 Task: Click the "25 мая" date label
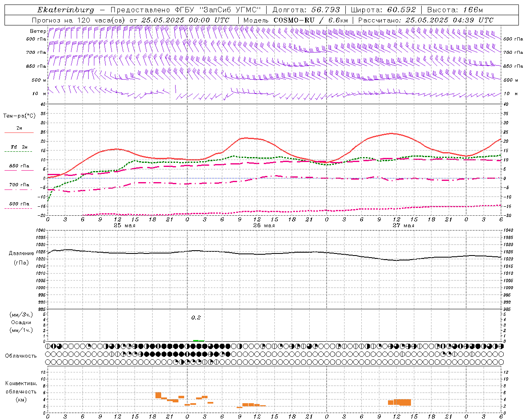click(x=124, y=226)
